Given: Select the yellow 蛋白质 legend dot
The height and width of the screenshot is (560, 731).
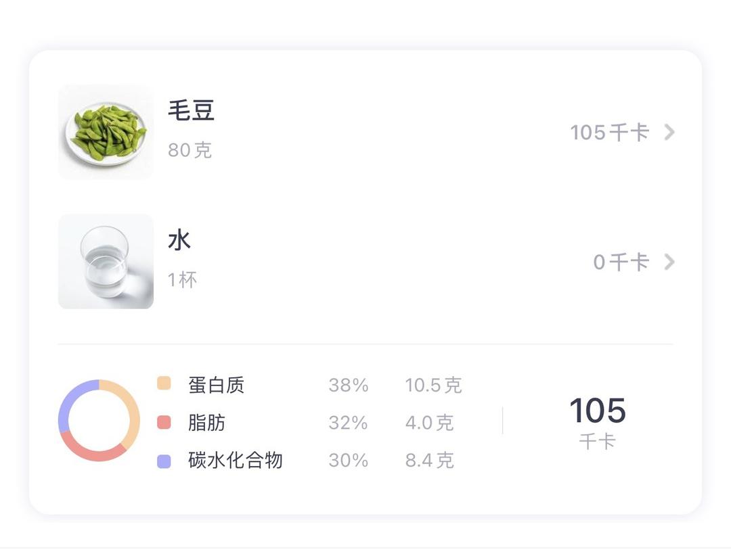Looking at the screenshot, I should [162, 384].
